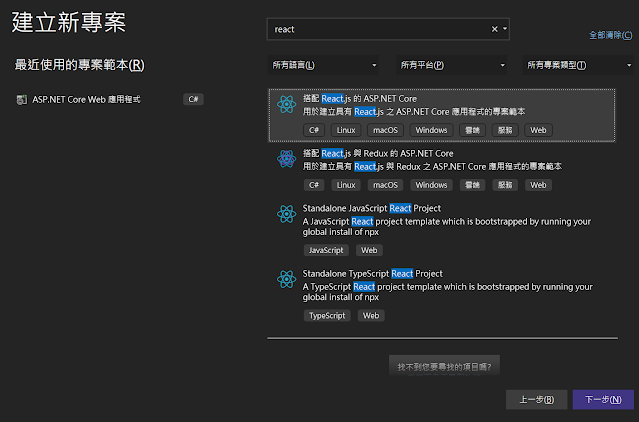639x422 pixels.
Task: Click the Web tag beside the TypeScript tag
Action: (x=371, y=316)
